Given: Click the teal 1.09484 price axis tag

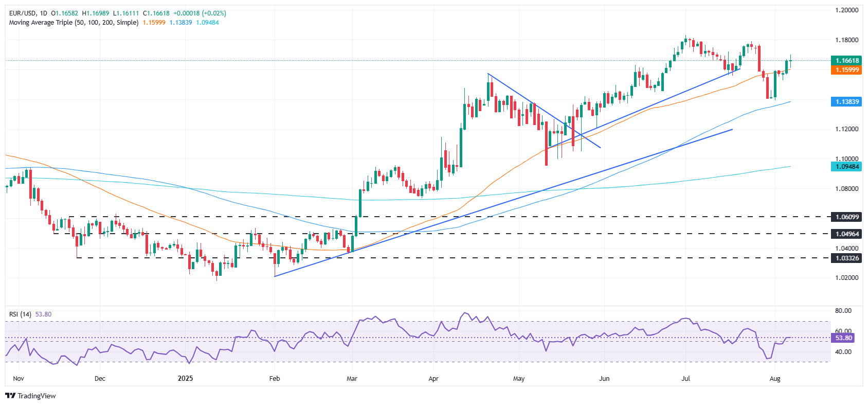Looking at the screenshot, I should [846, 167].
